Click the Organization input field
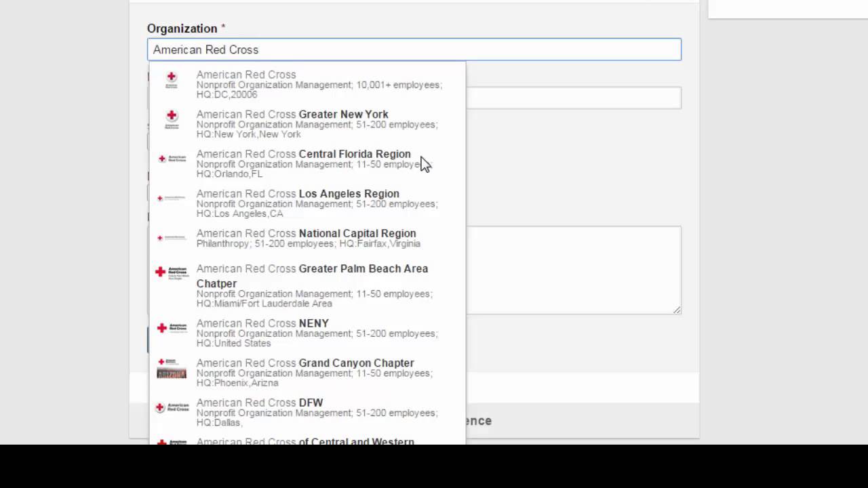Image resolution: width=868 pixels, height=488 pixels. coord(414,49)
